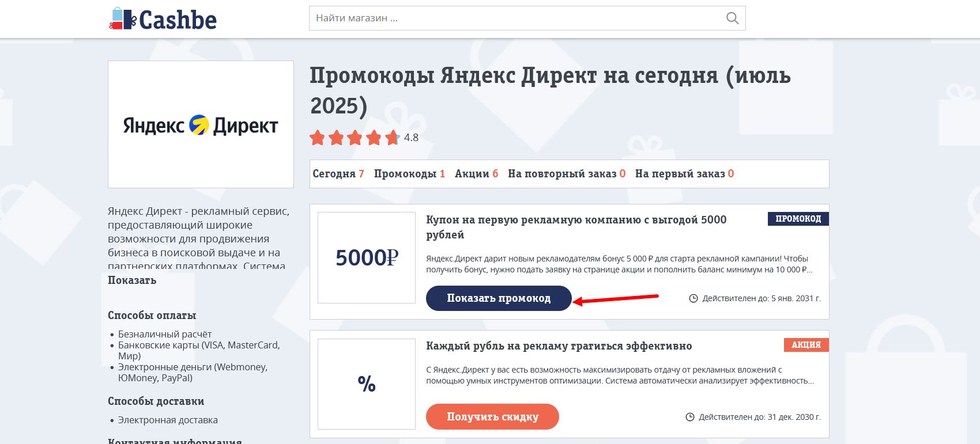Screen dimensions: 980x444
Task: Click the star rating icons
Action: 355,138
